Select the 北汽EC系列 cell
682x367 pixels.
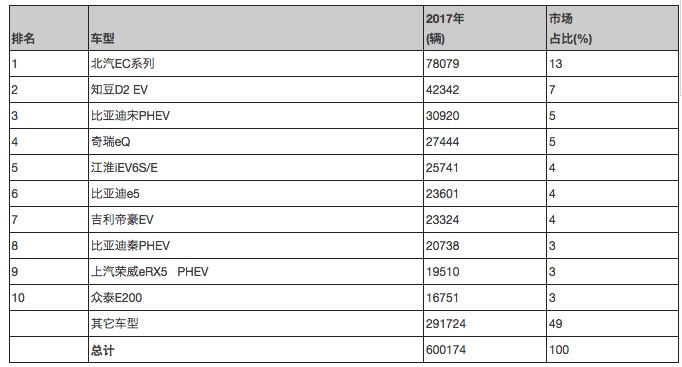tap(256, 64)
